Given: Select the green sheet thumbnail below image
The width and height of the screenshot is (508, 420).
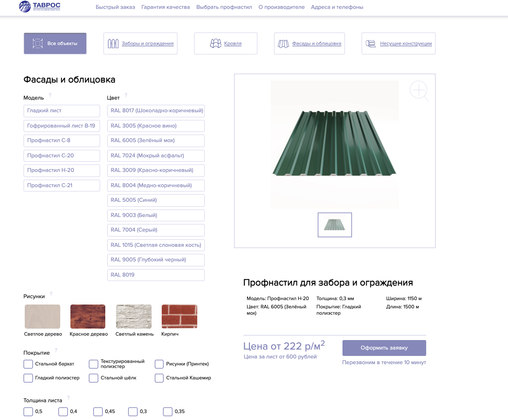Looking at the screenshot, I should (335, 225).
